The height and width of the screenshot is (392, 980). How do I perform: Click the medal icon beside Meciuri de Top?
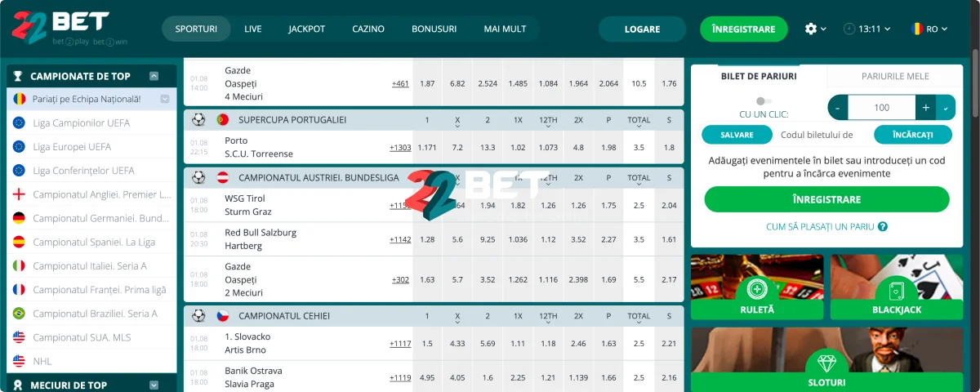(18, 385)
